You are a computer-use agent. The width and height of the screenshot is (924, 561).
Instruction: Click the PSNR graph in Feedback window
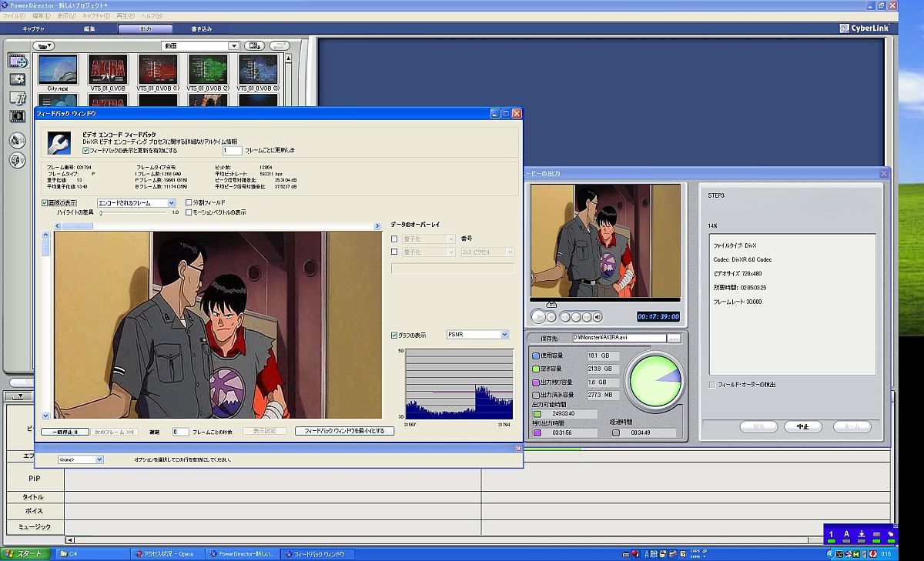coord(460,383)
